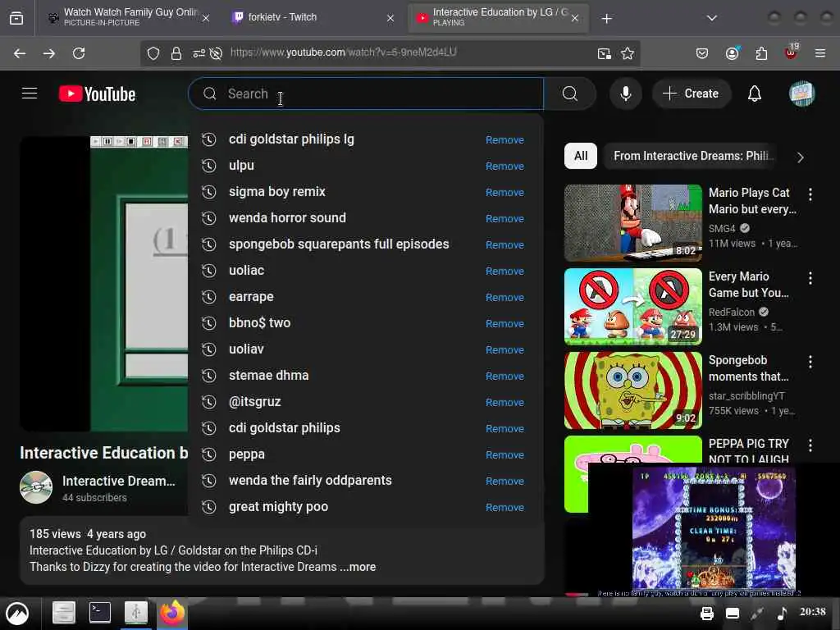This screenshot has width=840, height=630.
Task: Reload the current page
Action: coord(79,53)
